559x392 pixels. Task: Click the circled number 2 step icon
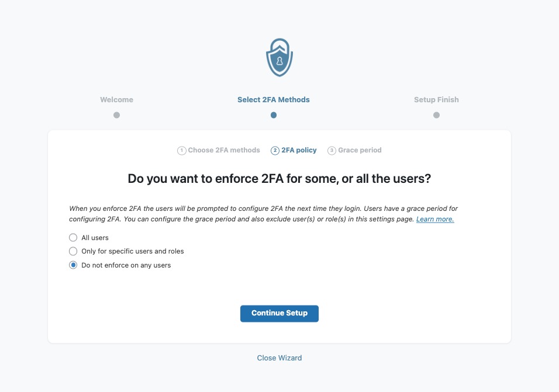click(275, 151)
